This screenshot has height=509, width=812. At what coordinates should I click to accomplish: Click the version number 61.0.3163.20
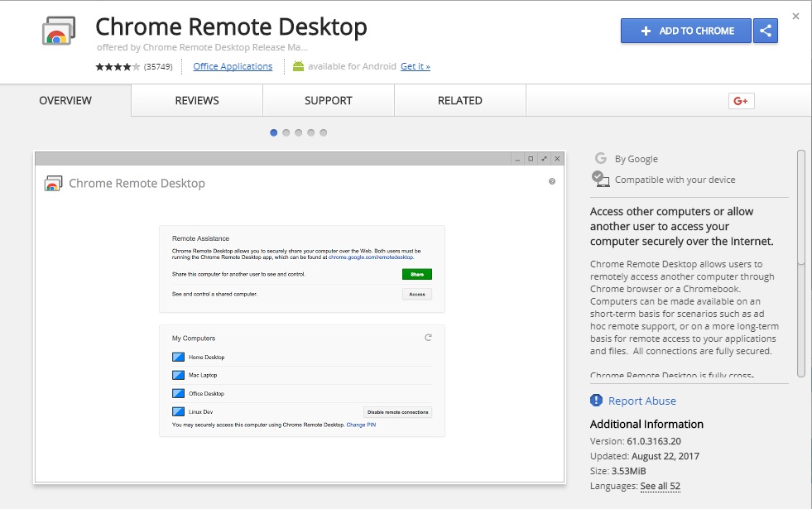pos(654,441)
